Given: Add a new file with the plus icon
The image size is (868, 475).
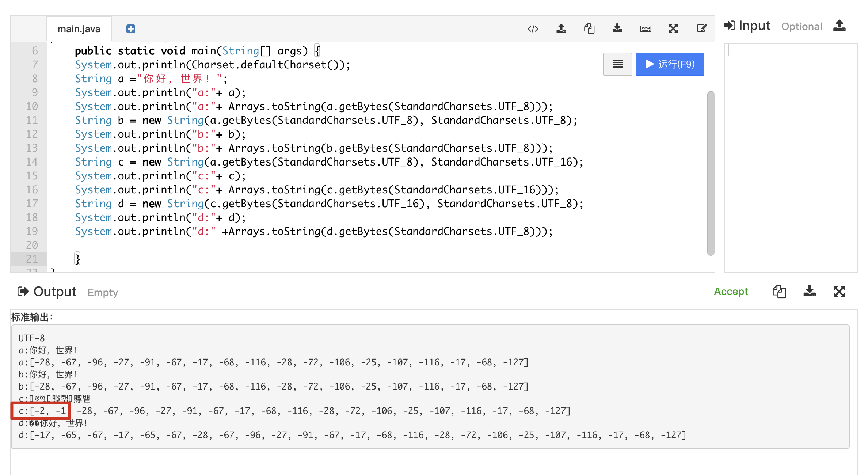Looking at the screenshot, I should tap(130, 29).
